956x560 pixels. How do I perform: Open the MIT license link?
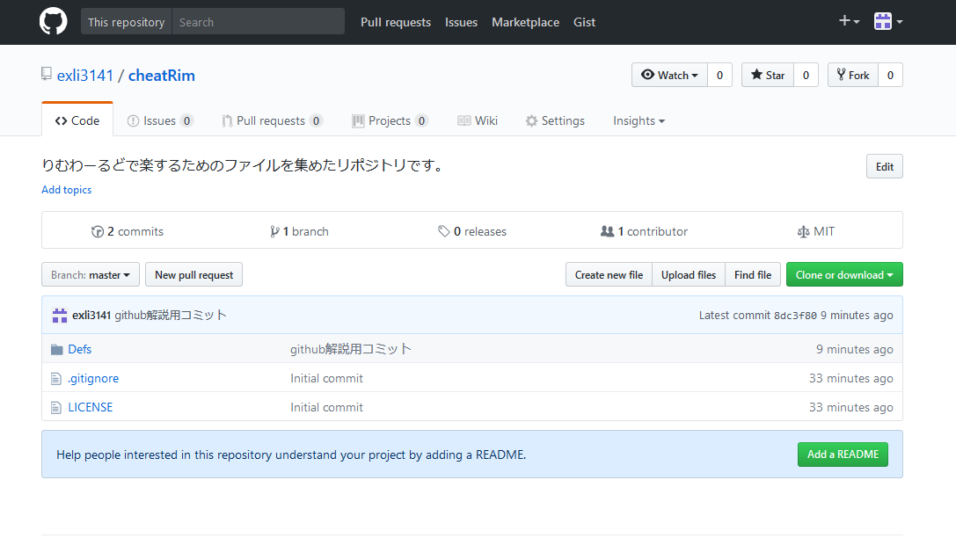pyautogui.click(x=816, y=231)
